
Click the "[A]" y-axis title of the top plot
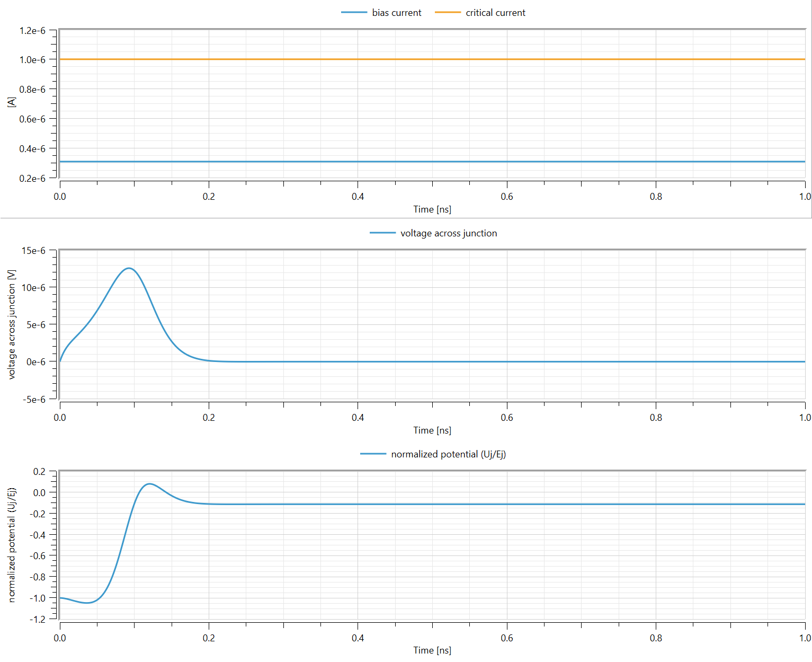pyautogui.click(x=12, y=102)
